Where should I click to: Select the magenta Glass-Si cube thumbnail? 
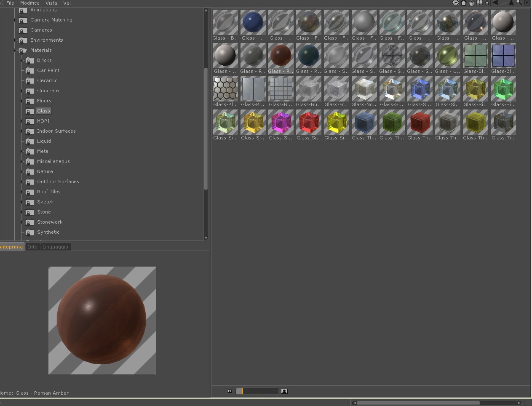281,122
